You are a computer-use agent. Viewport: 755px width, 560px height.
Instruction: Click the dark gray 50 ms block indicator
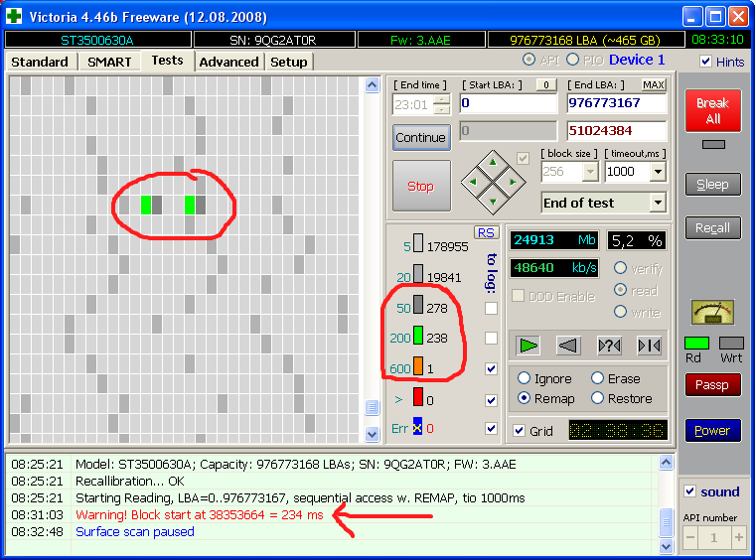[418, 305]
